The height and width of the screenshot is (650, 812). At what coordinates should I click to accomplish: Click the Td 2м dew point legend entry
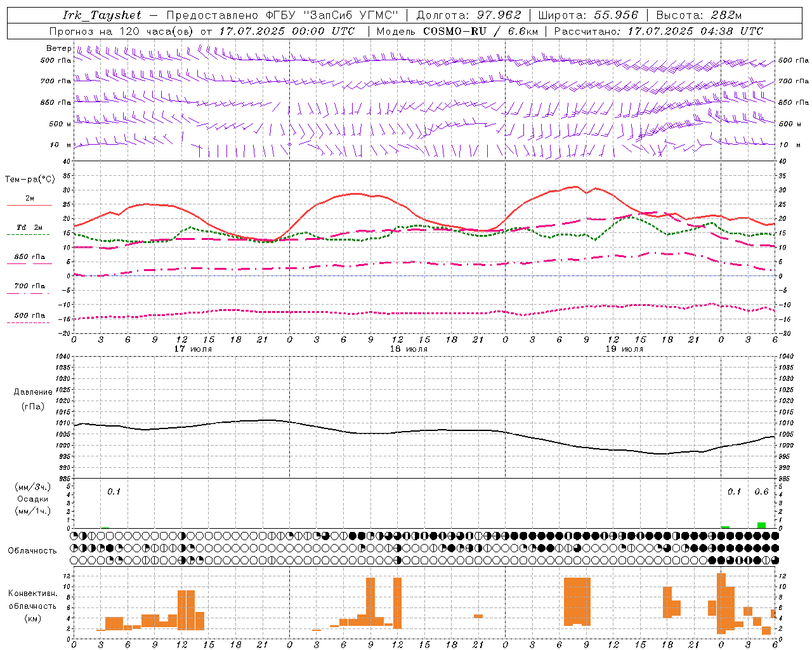click(x=30, y=227)
